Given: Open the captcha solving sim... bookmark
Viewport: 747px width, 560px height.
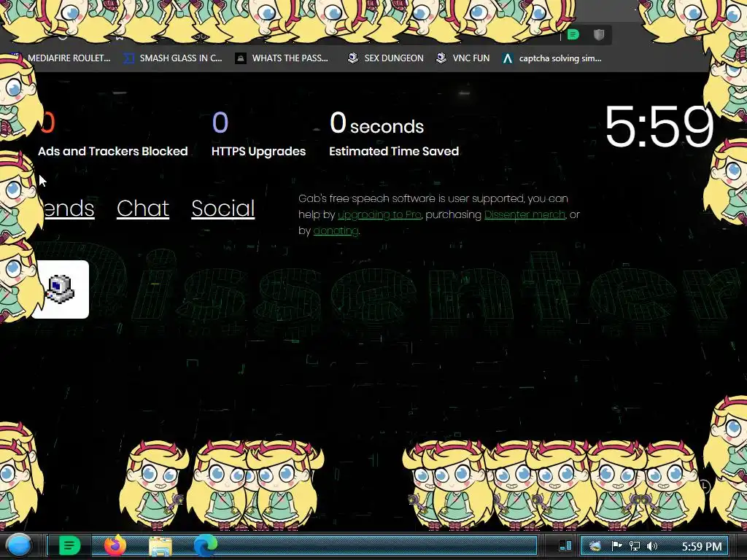Looking at the screenshot, I should (x=551, y=58).
